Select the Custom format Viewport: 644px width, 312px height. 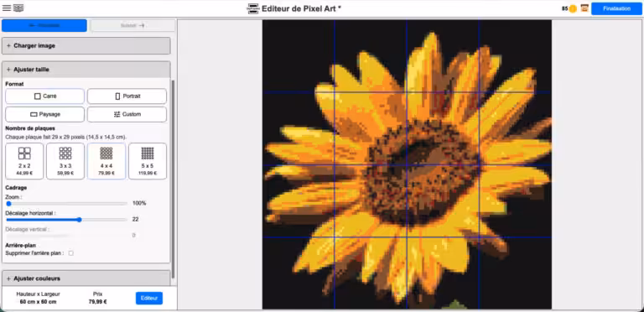click(127, 115)
